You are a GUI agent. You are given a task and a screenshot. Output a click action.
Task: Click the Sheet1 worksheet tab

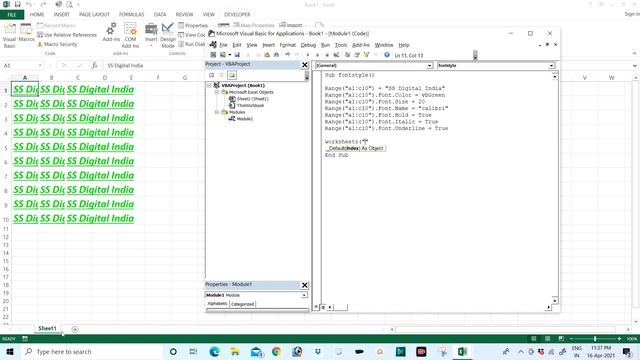pyautogui.click(x=47, y=329)
